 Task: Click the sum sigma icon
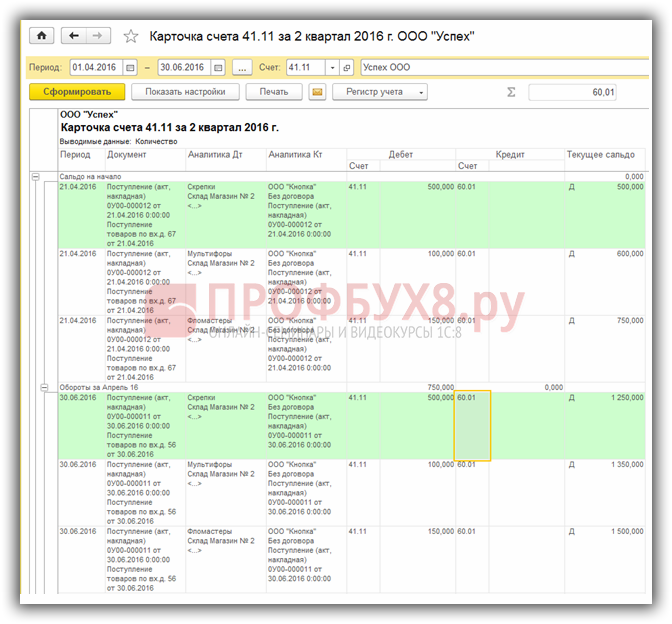pos(511,92)
